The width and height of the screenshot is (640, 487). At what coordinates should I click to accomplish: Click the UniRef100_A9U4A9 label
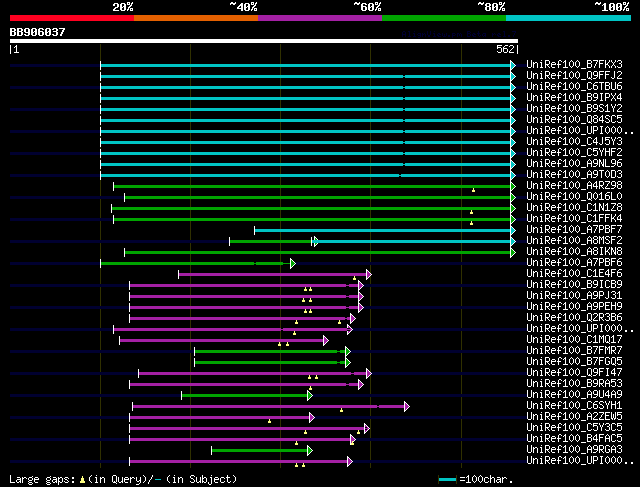pos(574,395)
